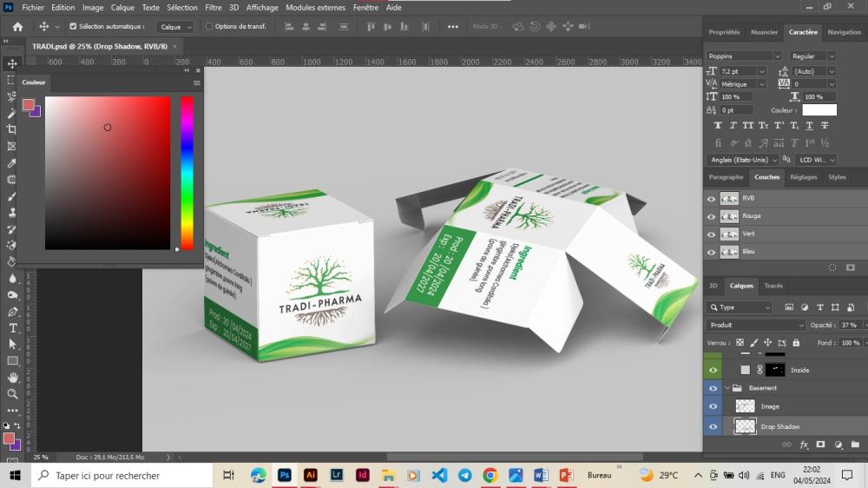
Task: Enable the Options de transf. checkbox
Action: click(209, 27)
